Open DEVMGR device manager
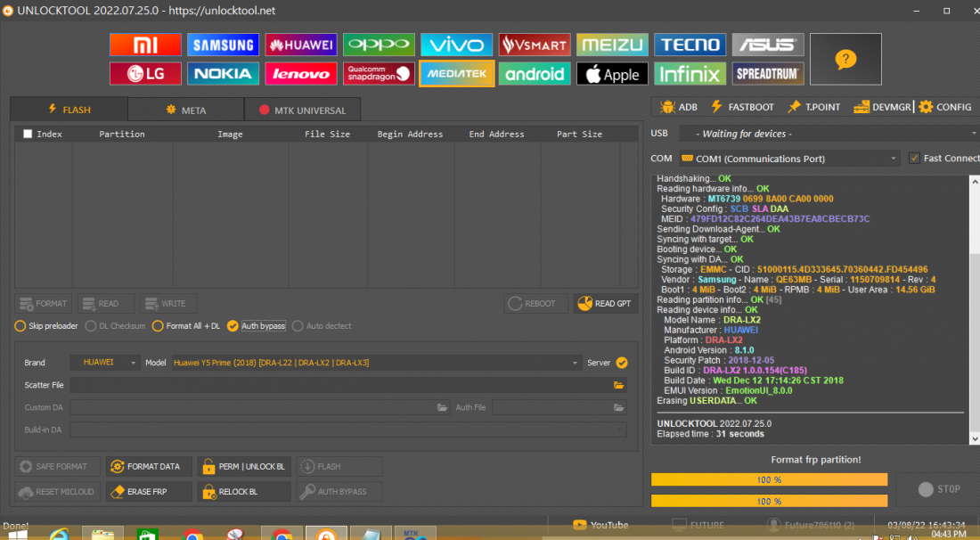This screenshot has height=540, width=980. pyautogui.click(x=883, y=107)
